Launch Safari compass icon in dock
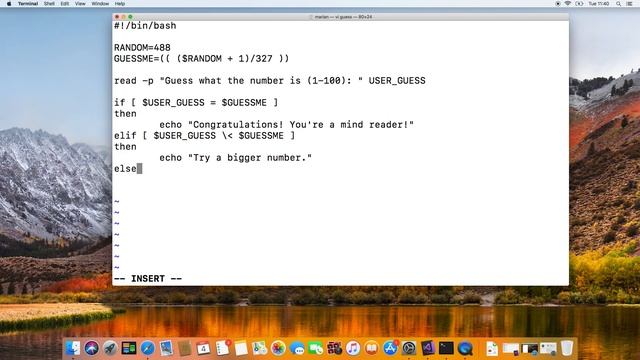 [x=147, y=348]
